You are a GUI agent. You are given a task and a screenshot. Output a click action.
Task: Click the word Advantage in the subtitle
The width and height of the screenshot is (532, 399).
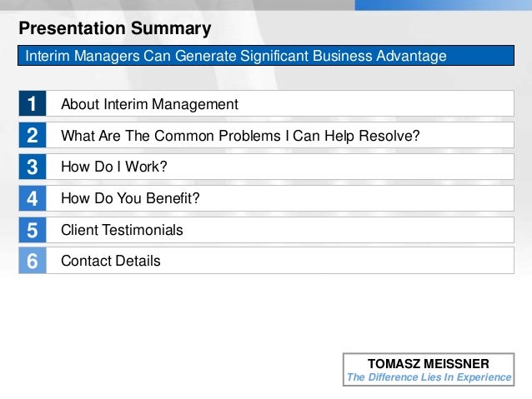pos(409,57)
